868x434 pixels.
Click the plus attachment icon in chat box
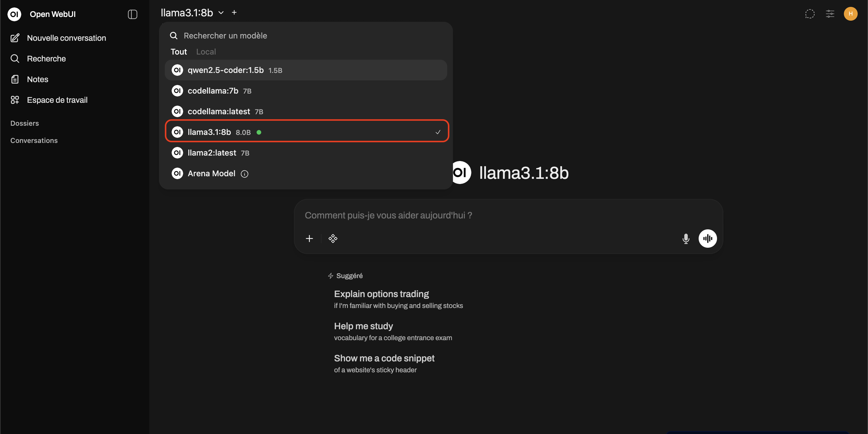pyautogui.click(x=309, y=239)
